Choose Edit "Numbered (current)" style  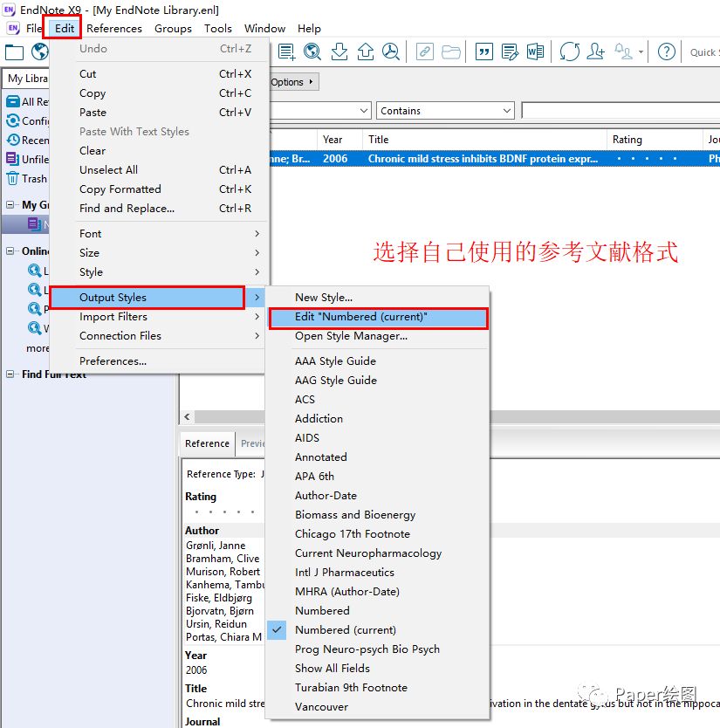click(x=379, y=318)
